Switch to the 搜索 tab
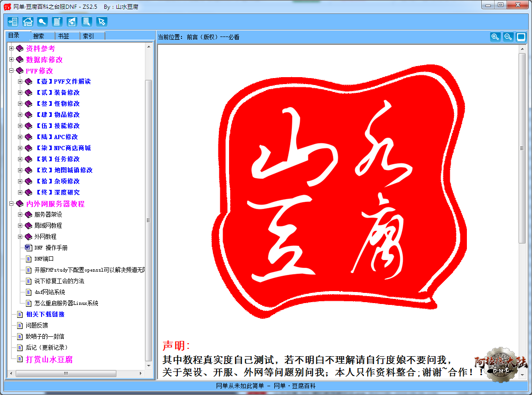The image size is (532, 395). click(x=39, y=36)
